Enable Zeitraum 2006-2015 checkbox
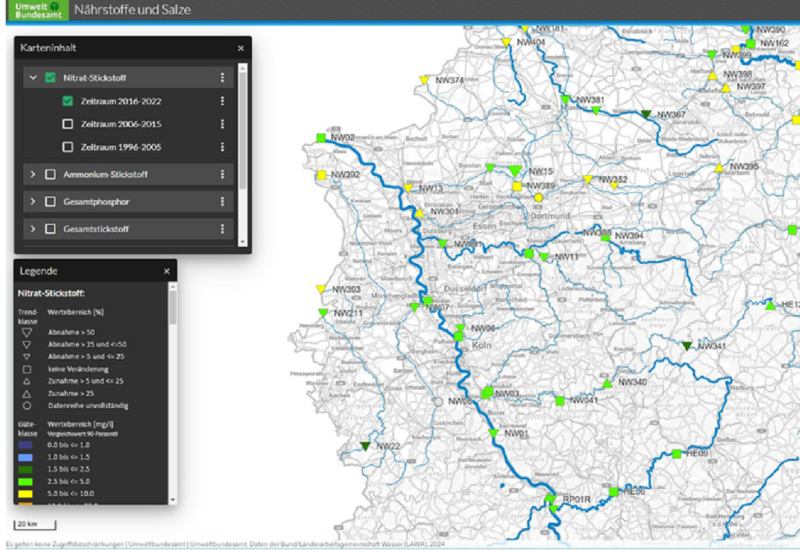The width and height of the screenshot is (800, 550). point(68,124)
